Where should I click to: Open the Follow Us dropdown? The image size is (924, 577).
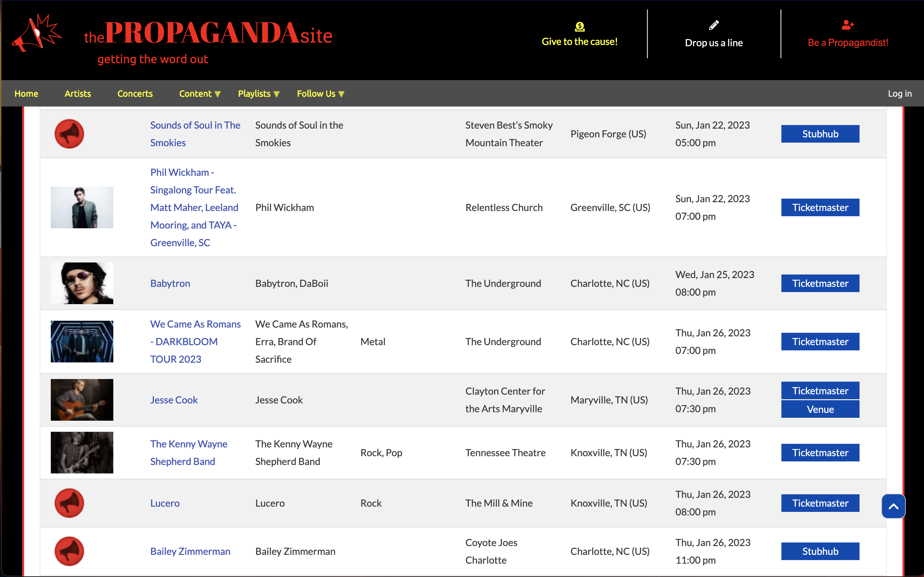(320, 93)
